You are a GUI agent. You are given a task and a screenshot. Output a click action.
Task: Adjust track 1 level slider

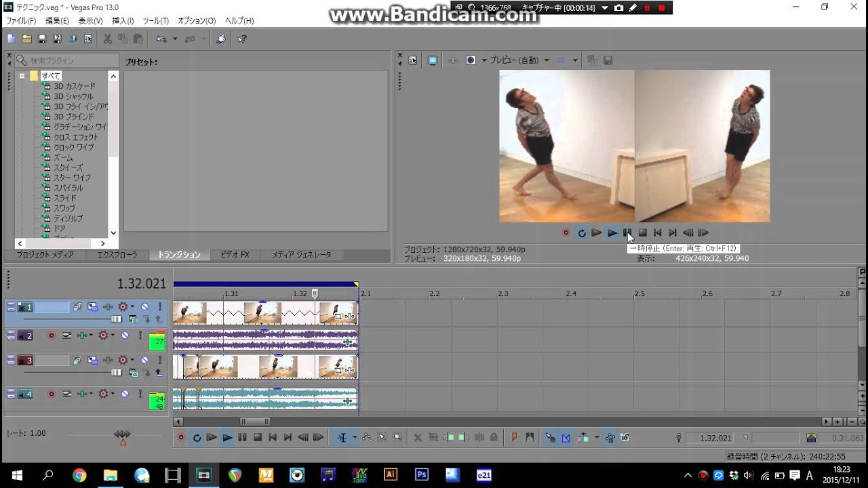117,319
